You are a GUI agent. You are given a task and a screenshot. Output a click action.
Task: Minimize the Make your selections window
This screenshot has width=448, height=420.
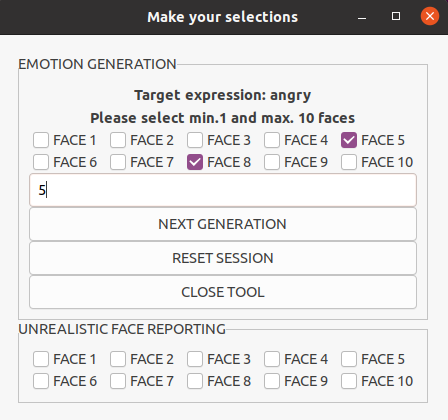click(x=362, y=17)
